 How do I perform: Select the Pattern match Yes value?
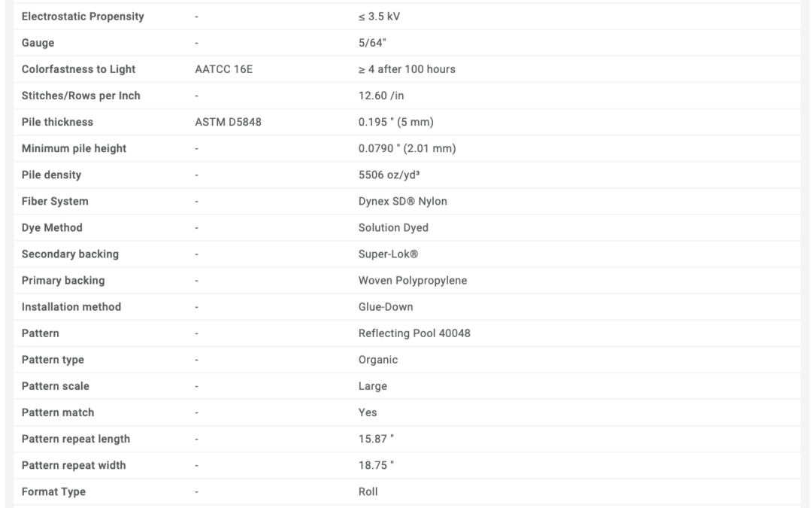point(368,413)
